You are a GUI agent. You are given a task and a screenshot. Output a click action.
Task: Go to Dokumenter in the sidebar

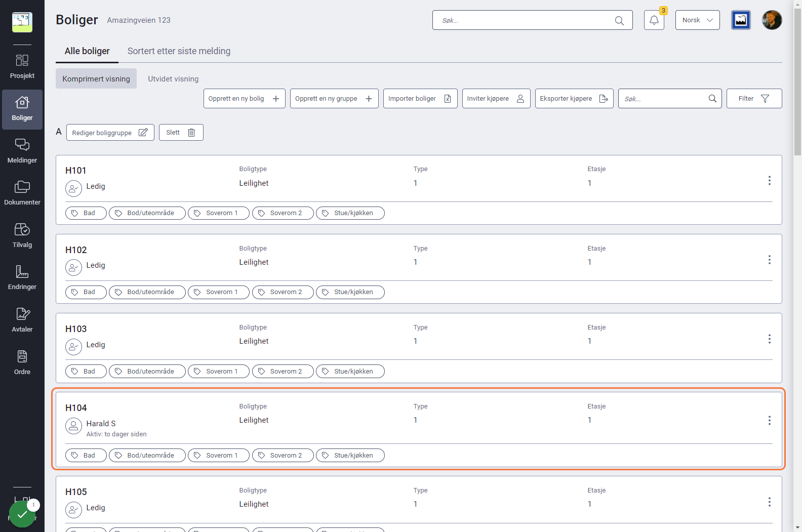pyautogui.click(x=22, y=193)
